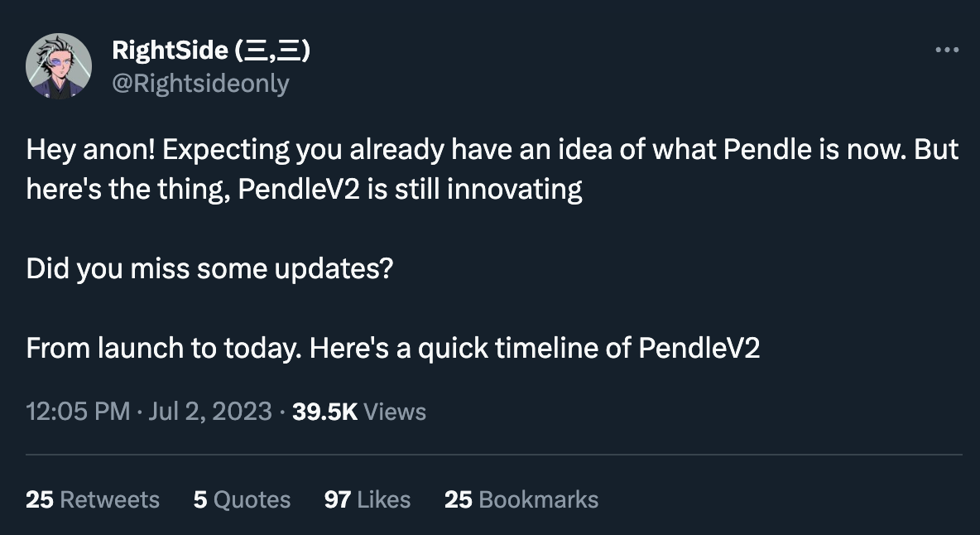Click "PendleV2 is still innovating" text

(410, 190)
